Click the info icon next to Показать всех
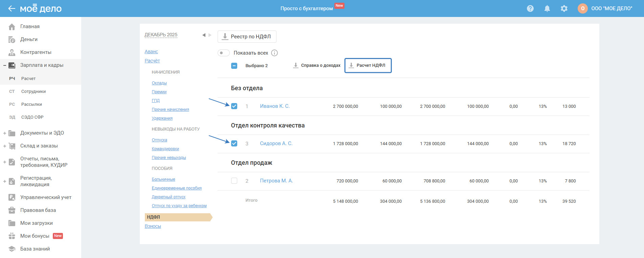 click(x=274, y=53)
